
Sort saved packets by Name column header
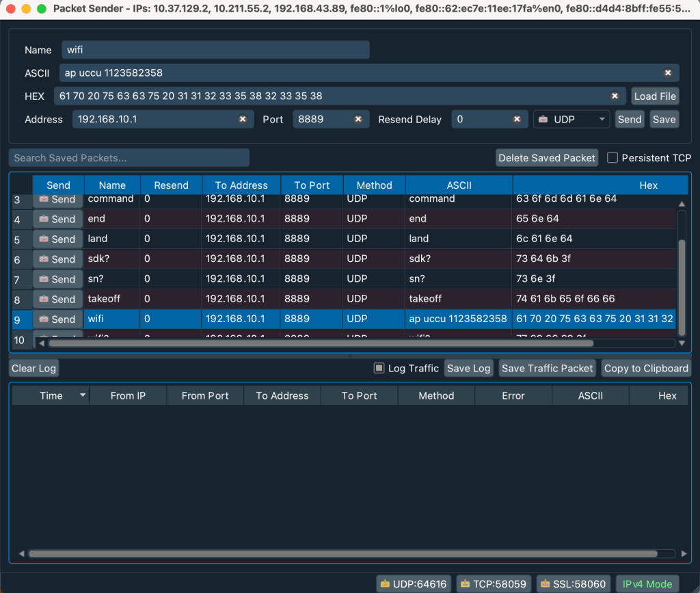click(x=112, y=185)
